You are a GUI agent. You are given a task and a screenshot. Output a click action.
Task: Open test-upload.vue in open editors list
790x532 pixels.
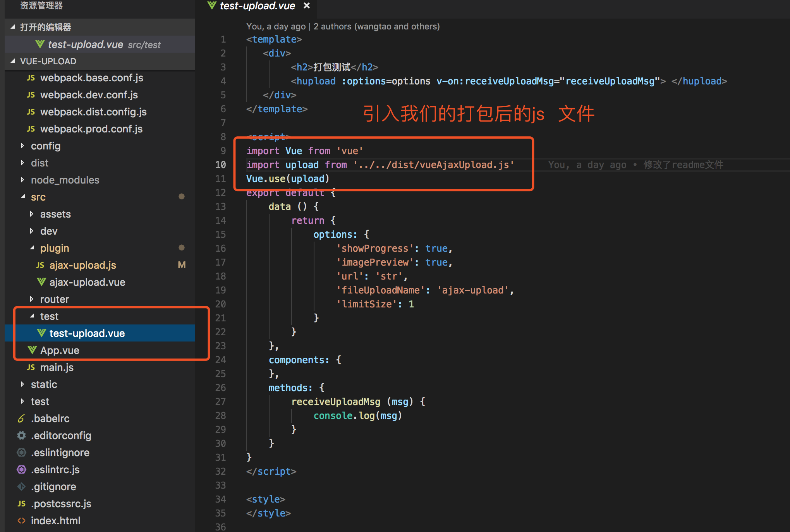(85, 45)
